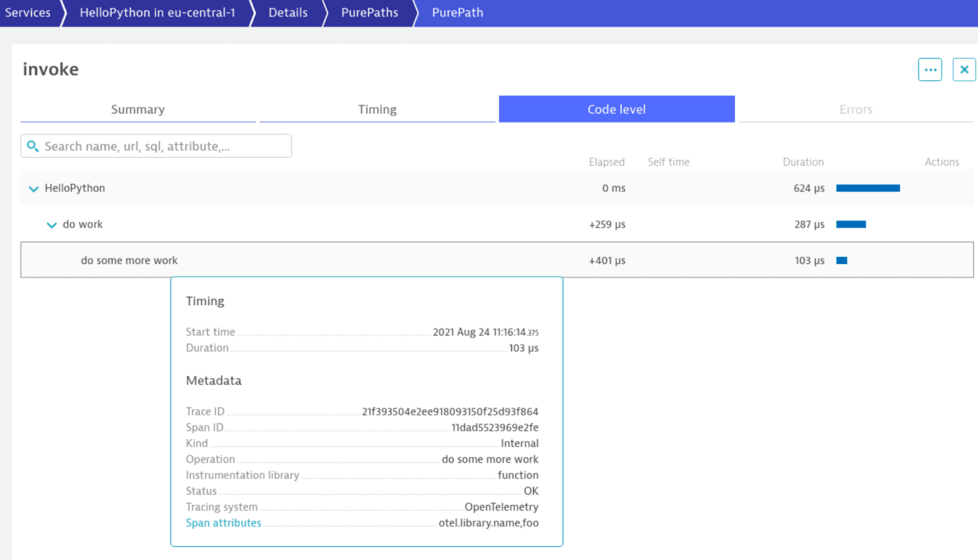
Task: Open the Span attributes link
Action: [223, 522]
